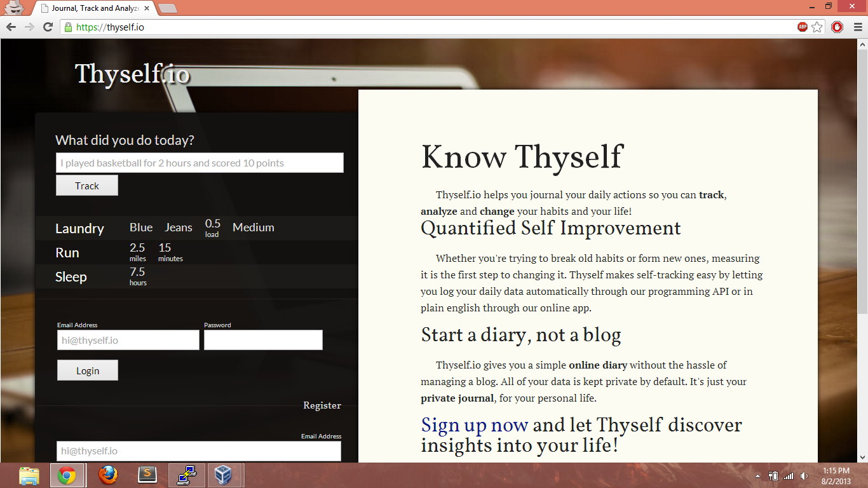The height and width of the screenshot is (488, 868).
Task: Click the volume speaker tray icon
Action: click(804, 476)
